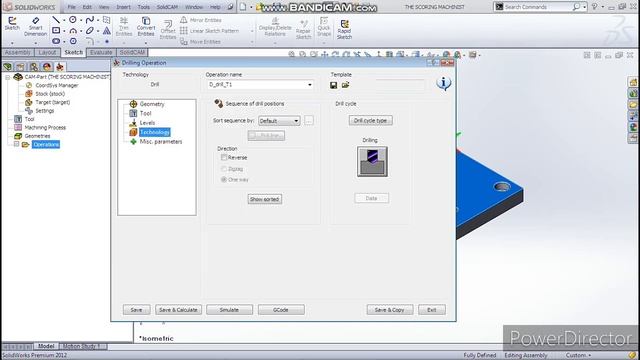Switch to the SolidCAM ribbon tab
Image resolution: width=640 pixels, height=360 pixels.
click(132, 52)
